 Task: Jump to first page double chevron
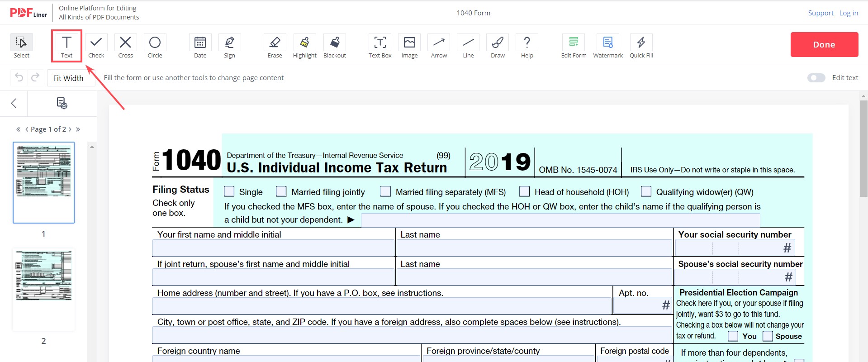[x=19, y=129]
